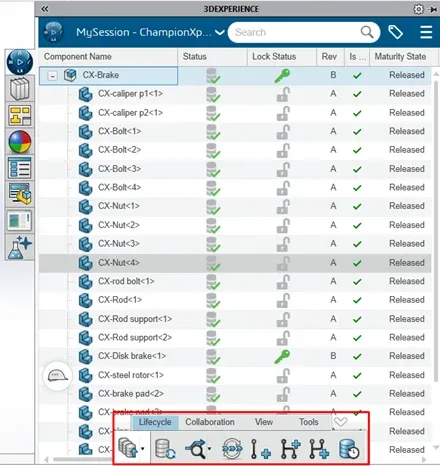Click the database with clock icon
The image size is (440, 466).
click(349, 449)
